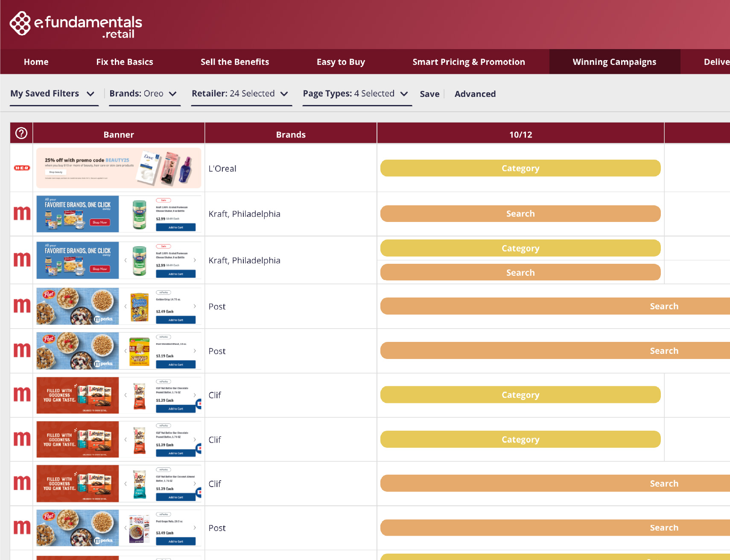Image resolution: width=730 pixels, height=560 pixels.
Task: Click the Category bar in the Kraft, Philadelphia row
Action: (520, 248)
